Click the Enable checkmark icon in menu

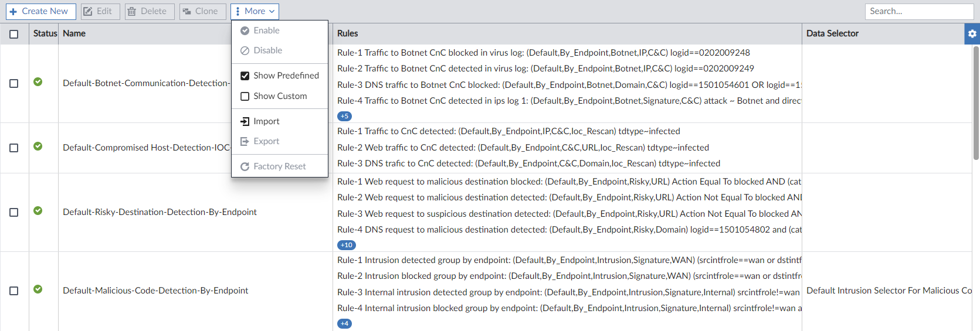[245, 30]
